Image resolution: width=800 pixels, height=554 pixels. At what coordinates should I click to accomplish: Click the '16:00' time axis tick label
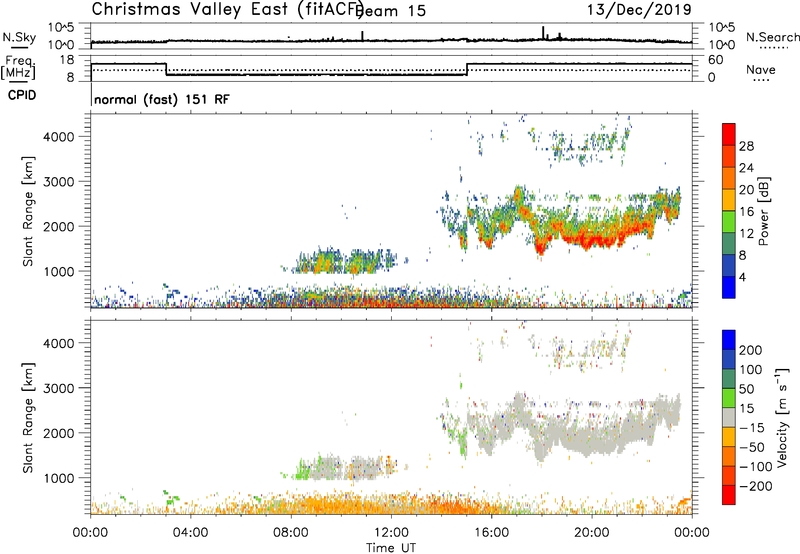[x=491, y=533]
